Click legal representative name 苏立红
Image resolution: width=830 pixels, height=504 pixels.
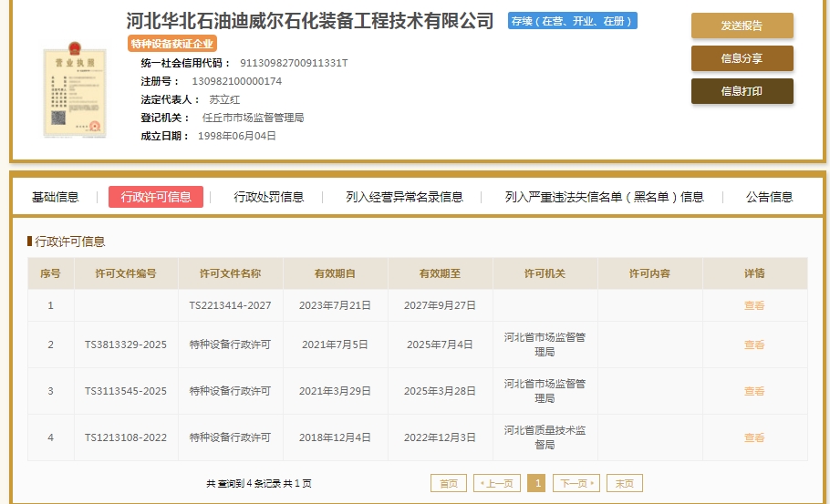(224, 99)
